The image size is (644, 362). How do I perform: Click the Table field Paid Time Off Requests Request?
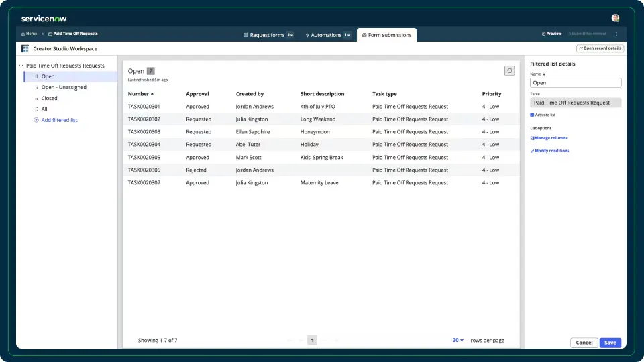576,103
